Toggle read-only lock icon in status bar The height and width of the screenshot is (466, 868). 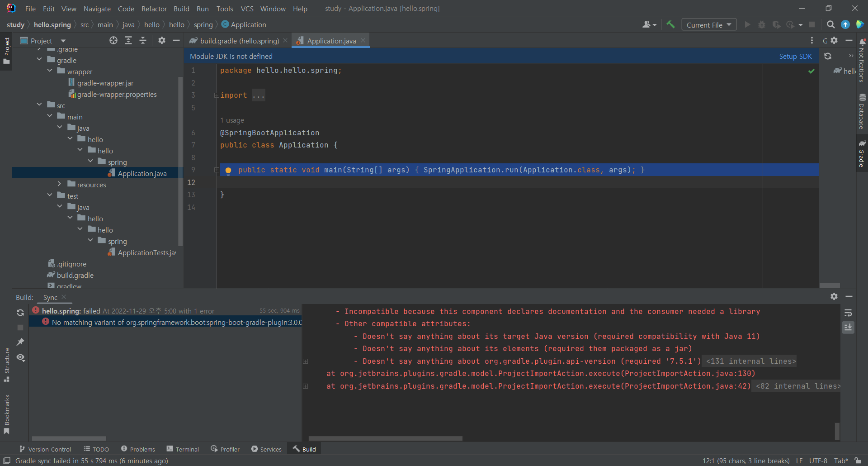(858, 461)
